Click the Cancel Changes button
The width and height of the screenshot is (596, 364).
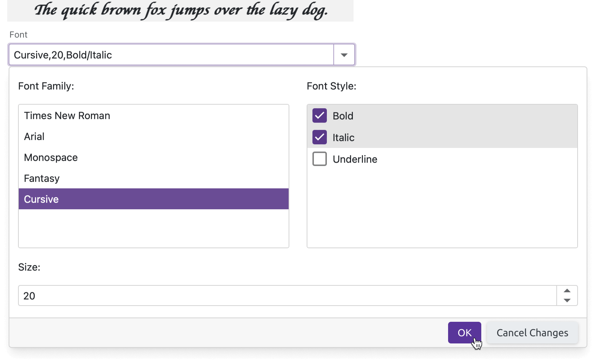point(532,333)
